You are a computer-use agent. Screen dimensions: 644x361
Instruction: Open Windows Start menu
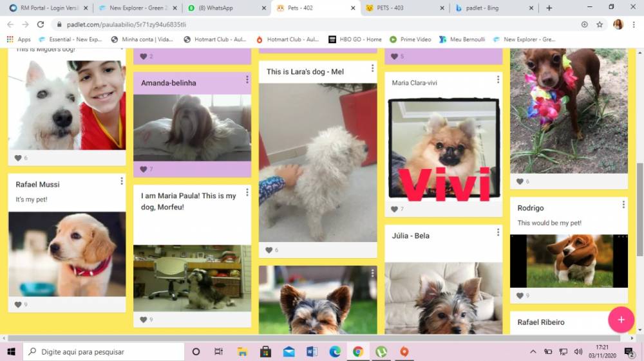pyautogui.click(x=11, y=351)
